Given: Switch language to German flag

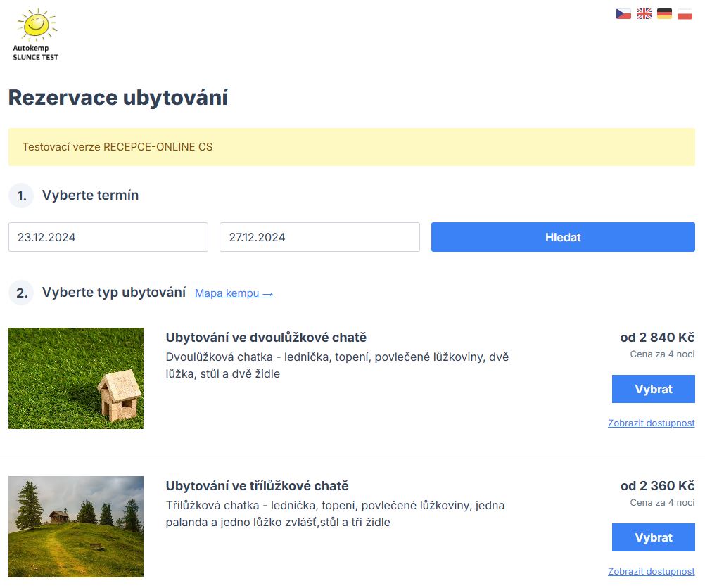Looking at the screenshot, I should [x=664, y=14].
